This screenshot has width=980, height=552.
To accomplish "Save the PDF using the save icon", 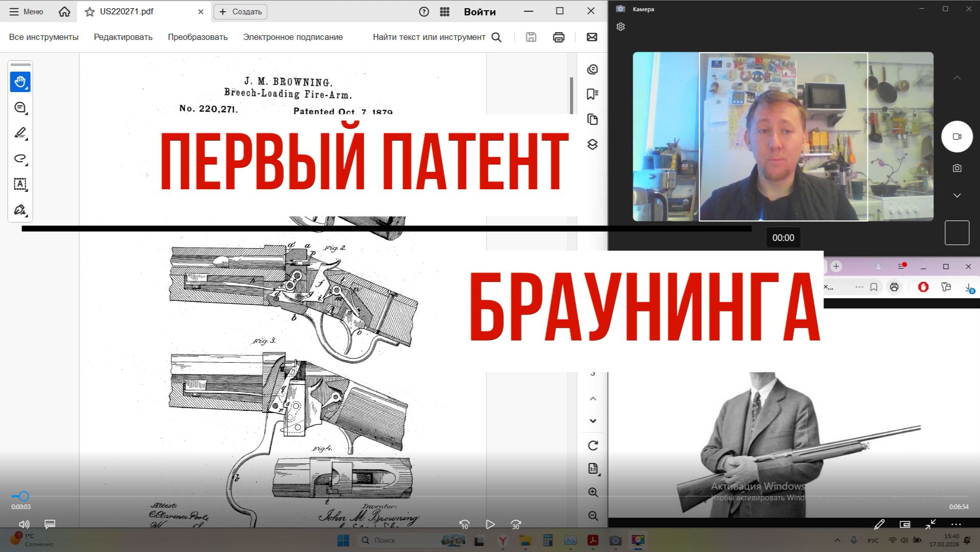I will click(x=531, y=37).
